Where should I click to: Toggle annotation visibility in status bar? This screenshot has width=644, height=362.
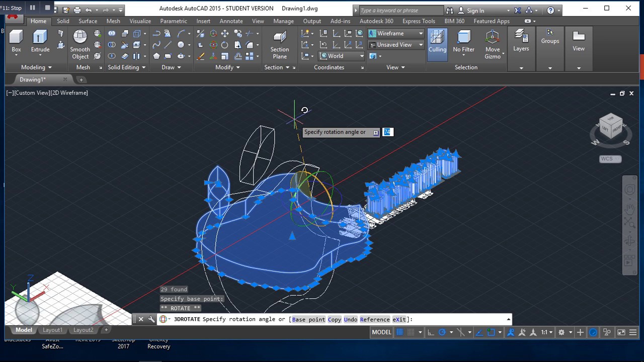(x=511, y=332)
